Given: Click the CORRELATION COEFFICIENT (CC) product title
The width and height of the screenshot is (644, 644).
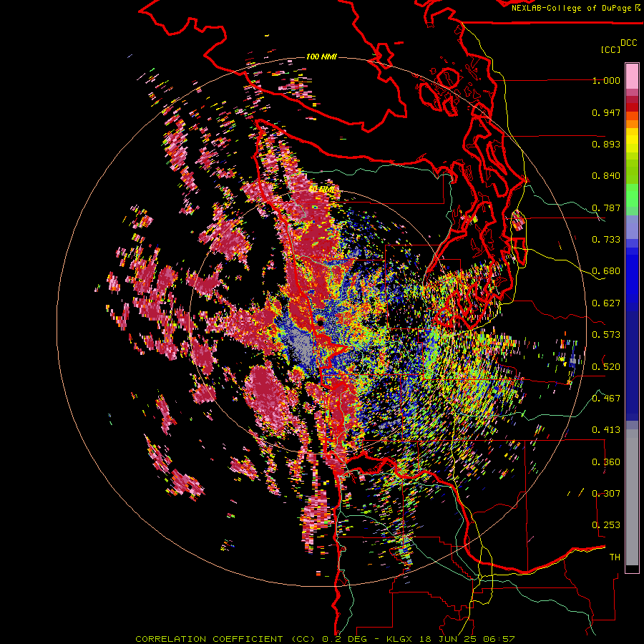Looking at the screenshot, I should 225,639.
